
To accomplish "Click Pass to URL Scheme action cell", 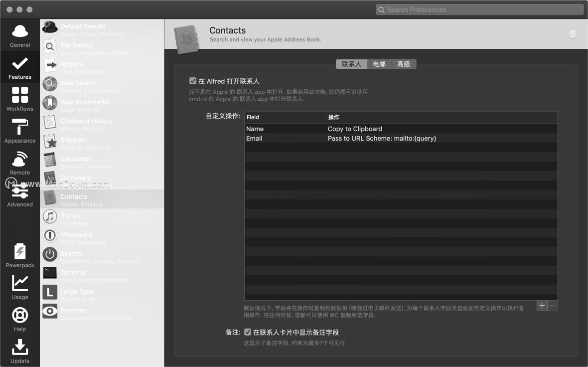I will [x=382, y=138].
